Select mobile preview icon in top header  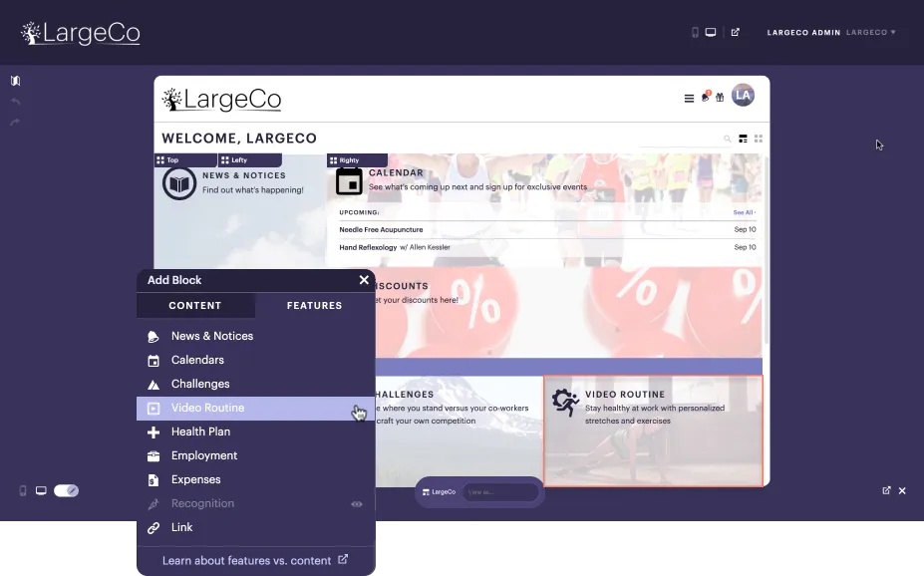(695, 33)
